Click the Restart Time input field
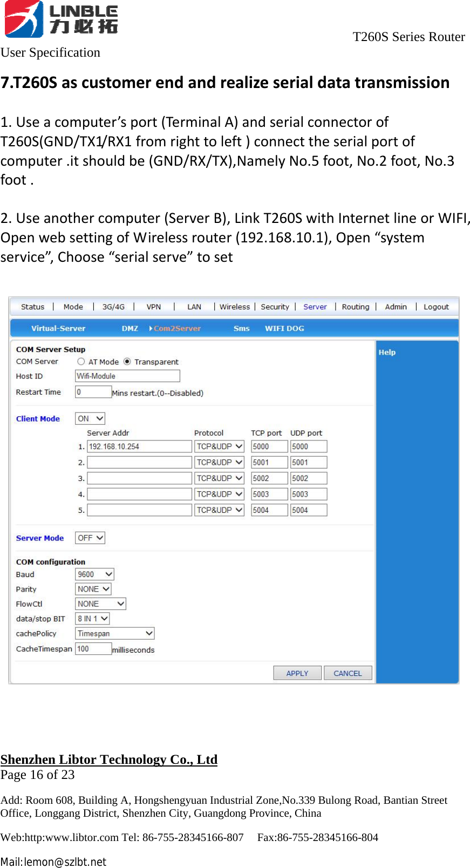The height and width of the screenshot is (868, 470). [93, 392]
